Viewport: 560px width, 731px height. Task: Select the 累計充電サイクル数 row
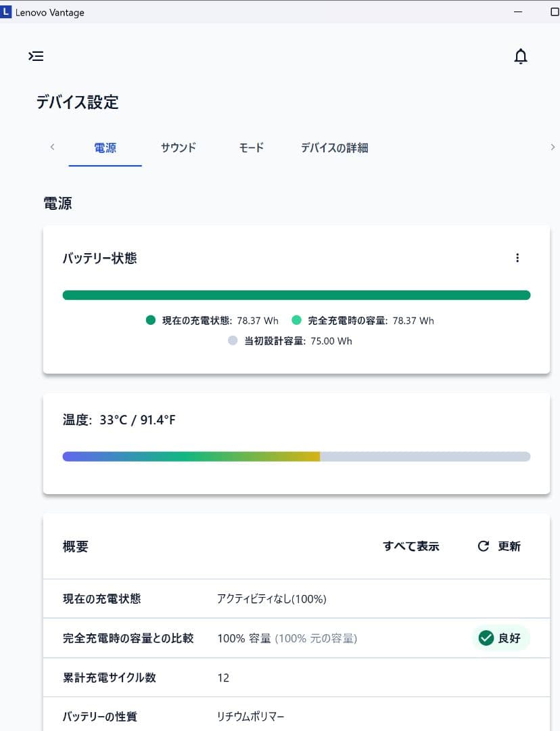tap(296, 678)
